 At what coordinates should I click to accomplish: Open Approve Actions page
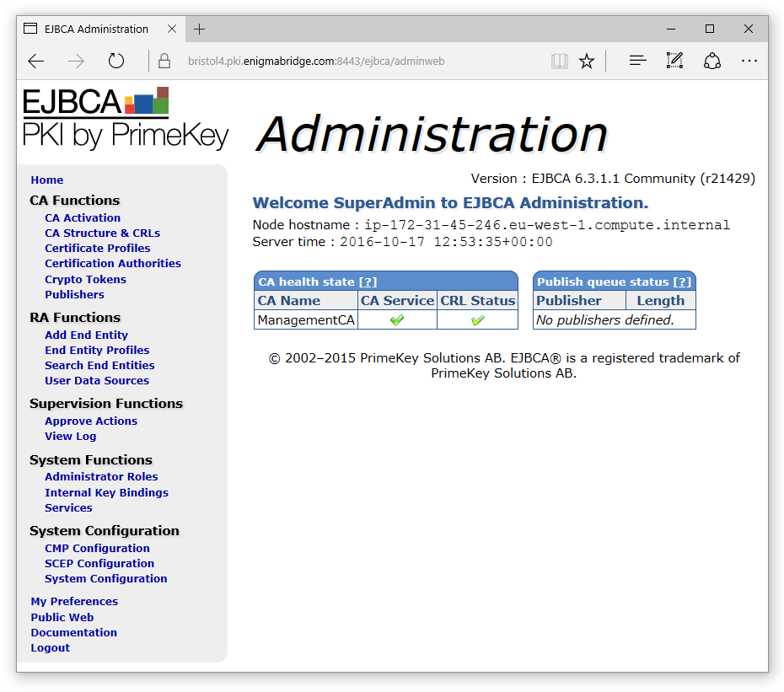[x=91, y=421]
